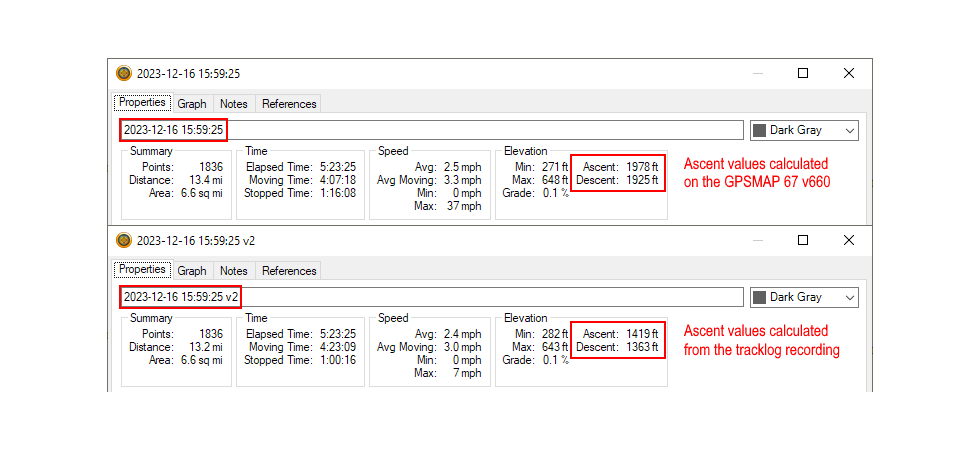Open the Graph tab in the v2 track window

[x=192, y=270]
